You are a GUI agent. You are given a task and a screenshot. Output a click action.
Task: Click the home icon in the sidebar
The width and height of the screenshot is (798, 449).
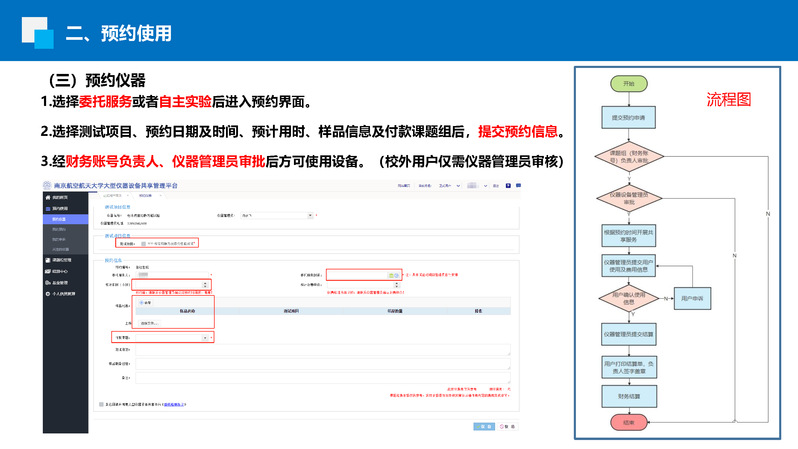(47, 199)
